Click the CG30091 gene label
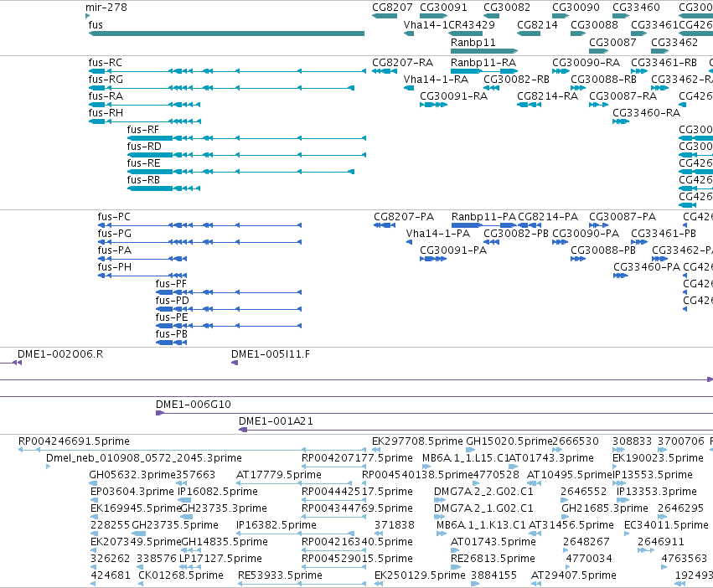The width and height of the screenshot is (713, 588). coord(443,8)
